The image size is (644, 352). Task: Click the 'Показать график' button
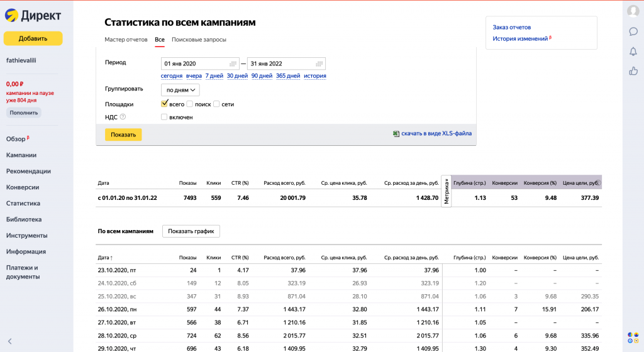tap(191, 231)
